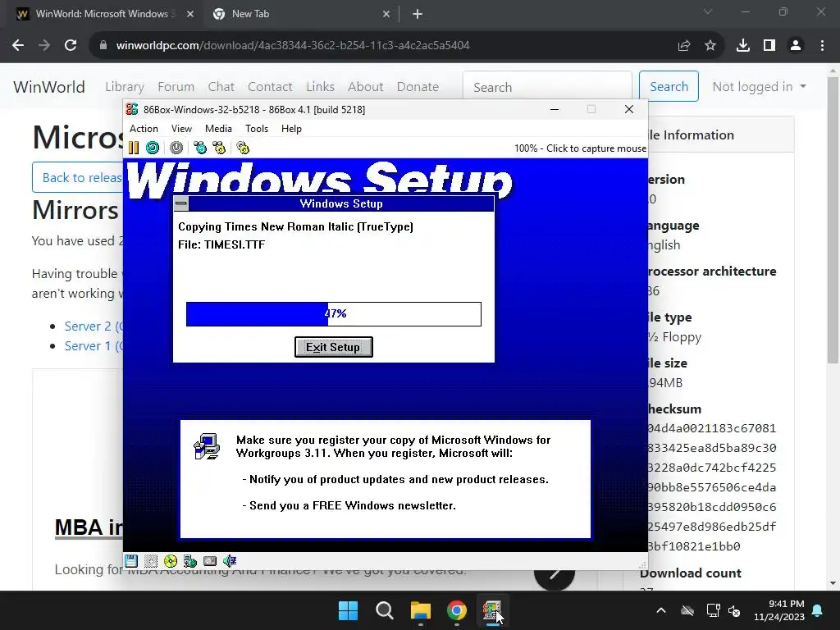The image size is (840, 630).
Task: Close the WinWorld browser tab
Action: [190, 15]
